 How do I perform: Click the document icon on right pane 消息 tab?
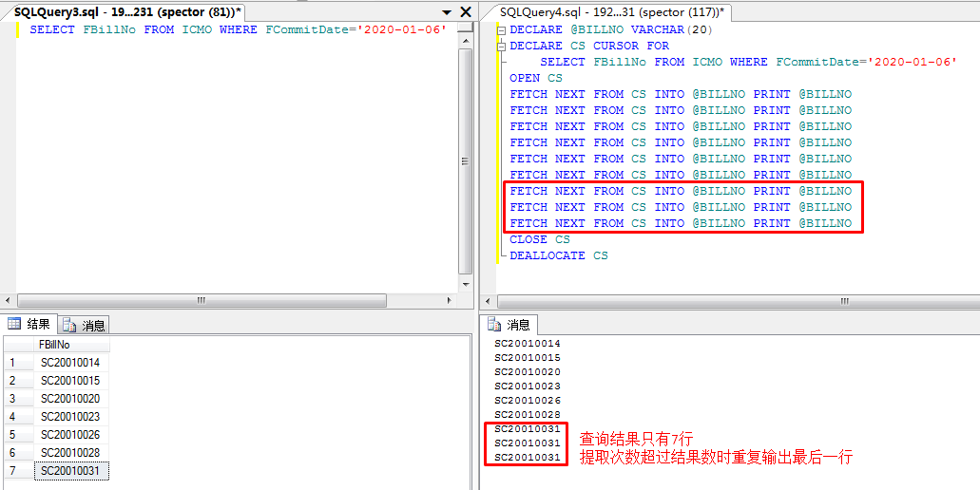click(493, 325)
